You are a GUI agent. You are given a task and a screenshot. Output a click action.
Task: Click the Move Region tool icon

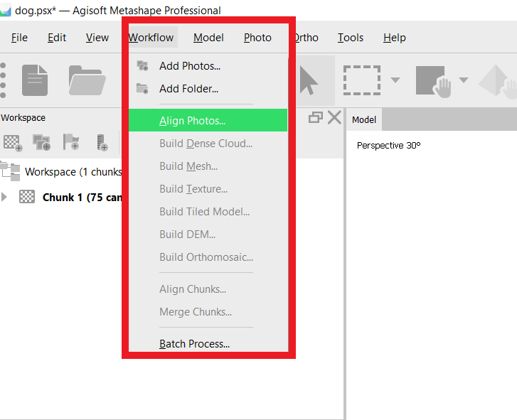pos(433,80)
